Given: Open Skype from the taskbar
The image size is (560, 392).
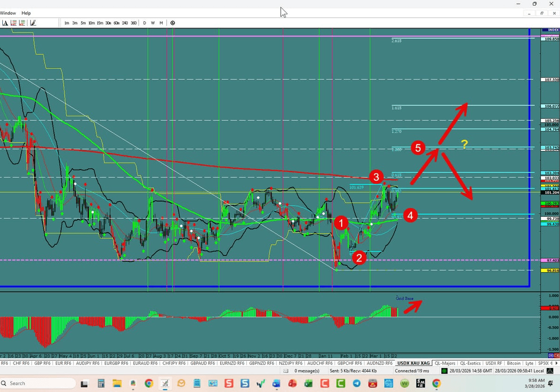Looking at the screenshot, I should [x=244, y=383].
